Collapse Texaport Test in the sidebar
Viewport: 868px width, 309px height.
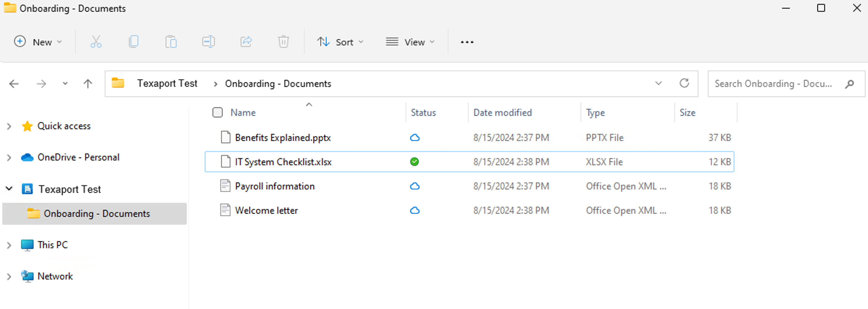(x=9, y=189)
